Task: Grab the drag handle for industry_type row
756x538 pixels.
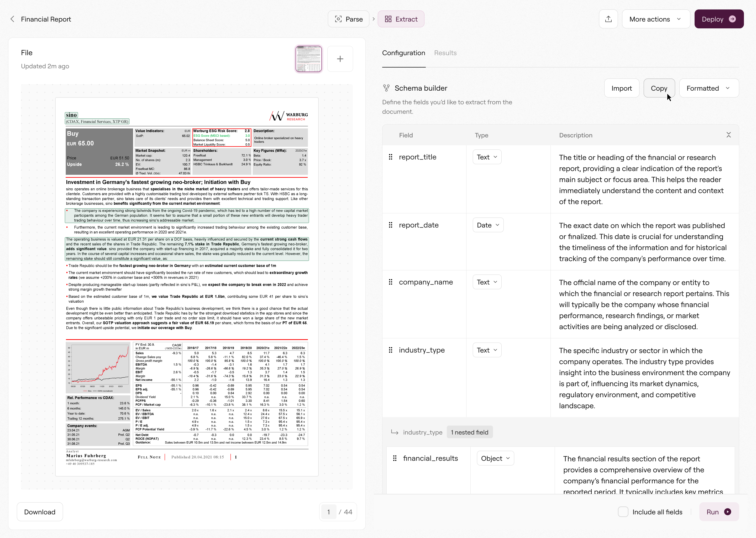Action: pos(391,350)
